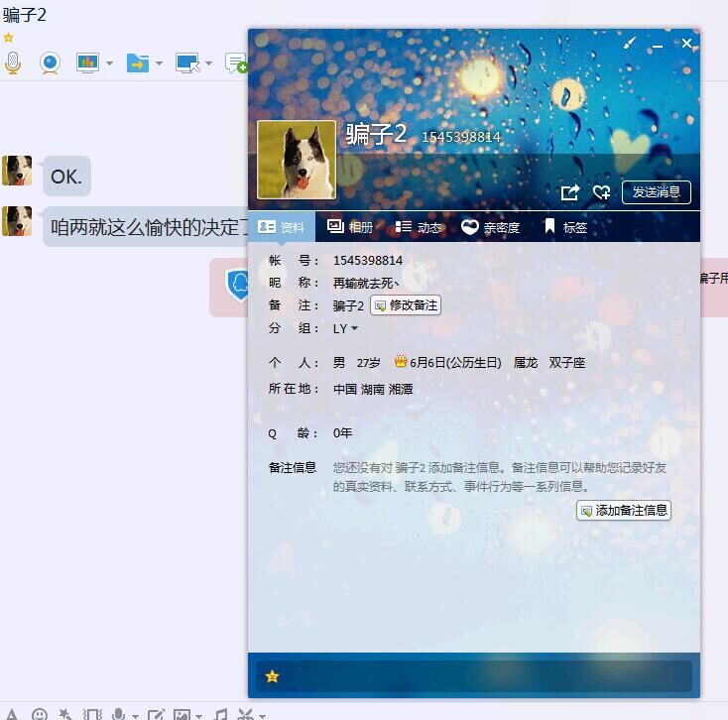
Task: Click the share profile card icon
Action: (569, 192)
